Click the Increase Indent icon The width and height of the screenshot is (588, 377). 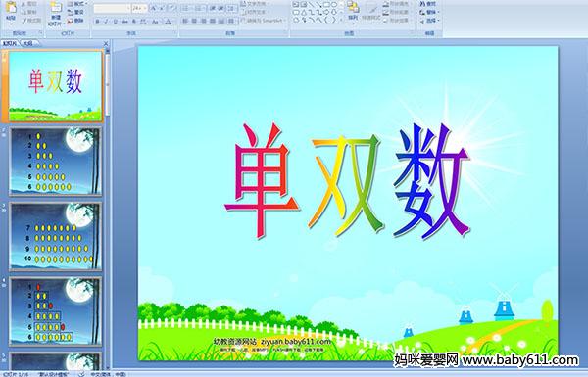pos(221,8)
